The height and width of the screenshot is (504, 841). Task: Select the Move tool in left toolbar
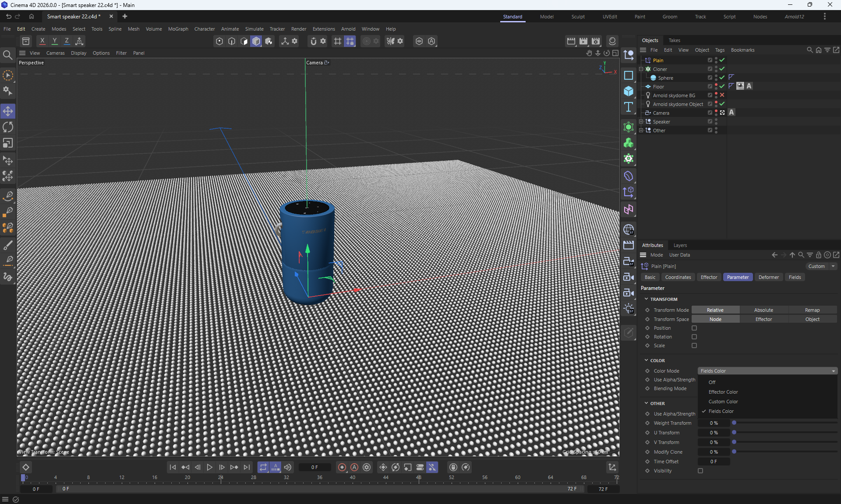coord(8,111)
